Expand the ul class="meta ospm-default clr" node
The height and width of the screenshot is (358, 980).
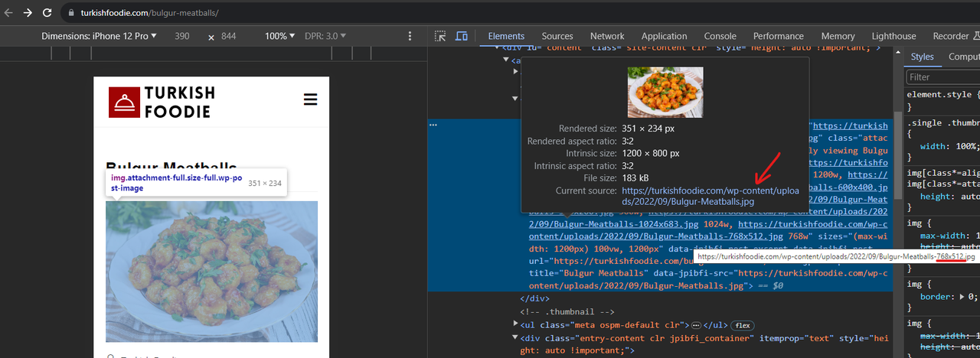[515, 325]
